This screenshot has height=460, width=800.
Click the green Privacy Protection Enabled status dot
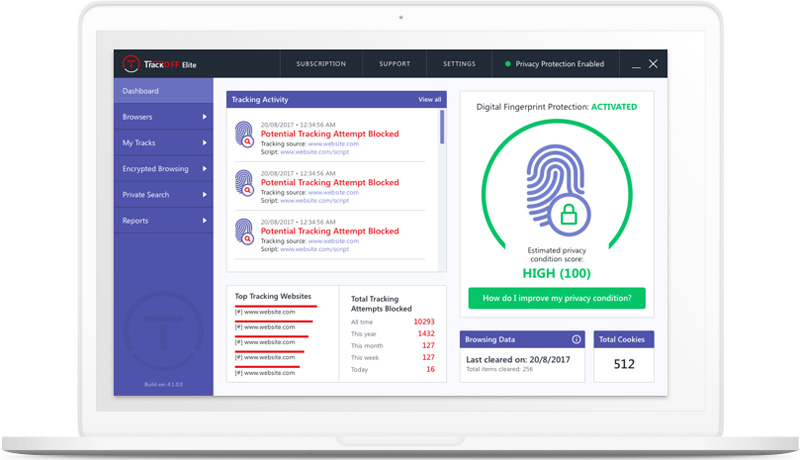coord(508,64)
